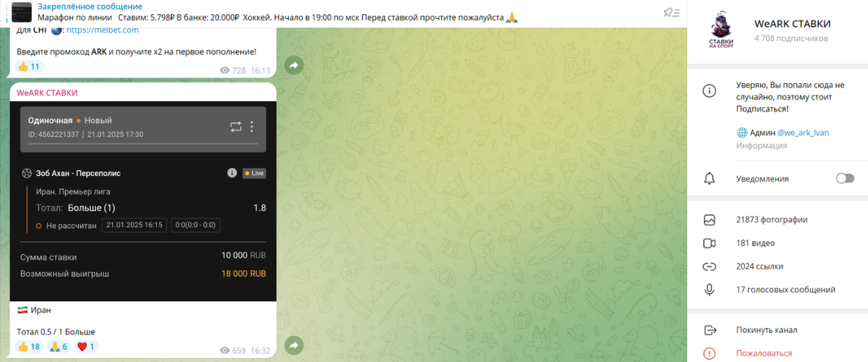Click the Одиночная bet type label

coord(50,120)
